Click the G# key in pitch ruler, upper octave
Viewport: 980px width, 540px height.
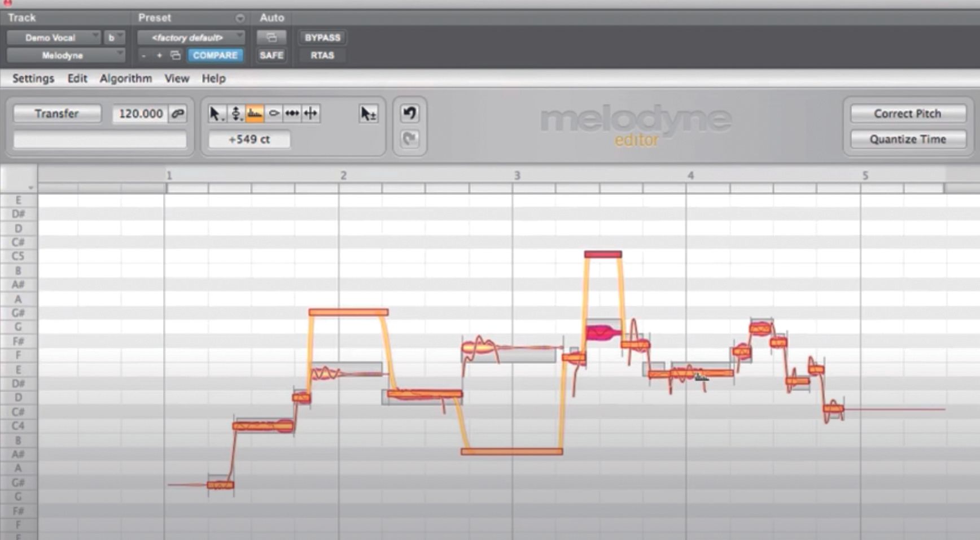click(x=18, y=313)
